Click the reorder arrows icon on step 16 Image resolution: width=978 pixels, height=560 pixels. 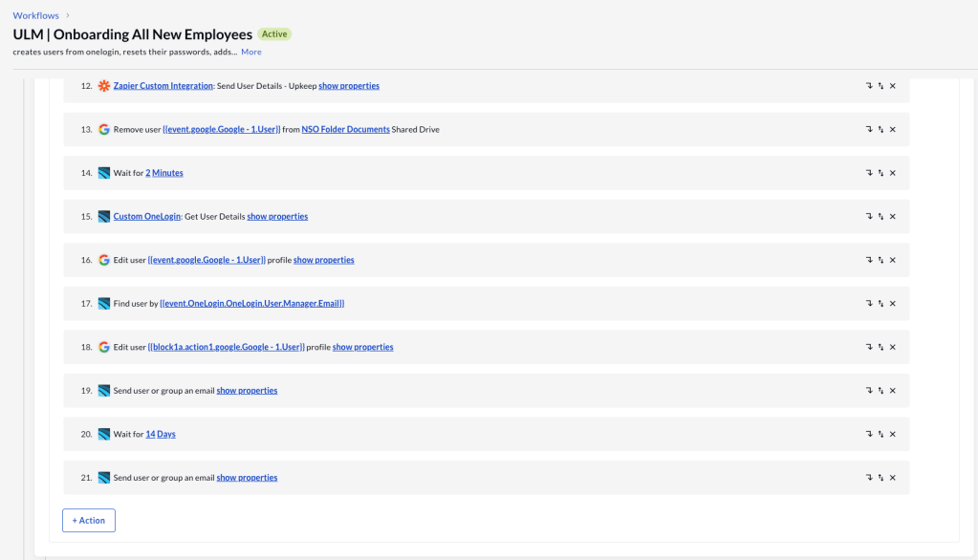point(880,260)
